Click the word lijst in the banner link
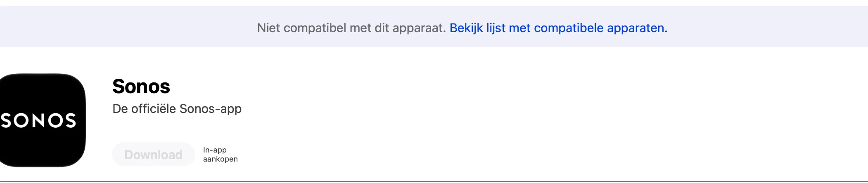The width and height of the screenshot is (868, 183). pos(496,28)
